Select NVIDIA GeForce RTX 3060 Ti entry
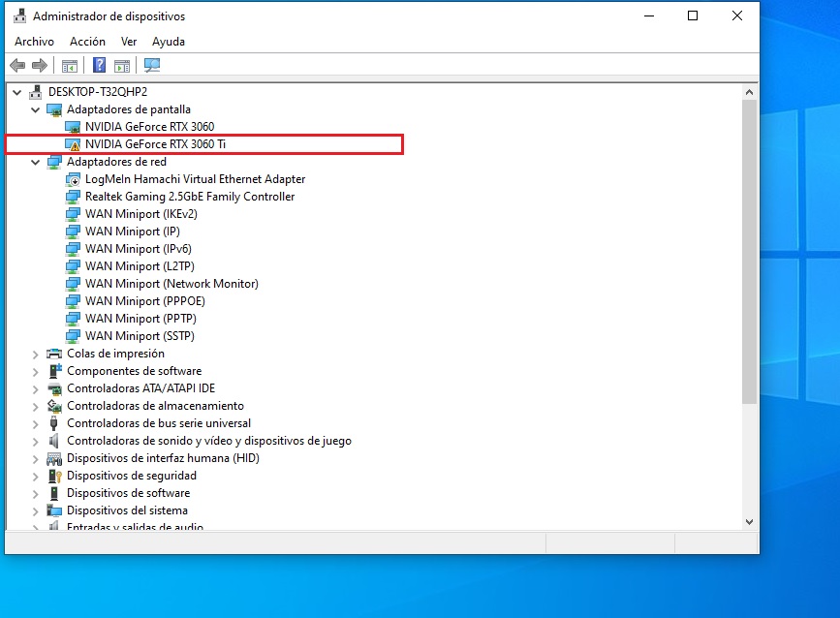This screenshot has height=618, width=840. click(155, 144)
